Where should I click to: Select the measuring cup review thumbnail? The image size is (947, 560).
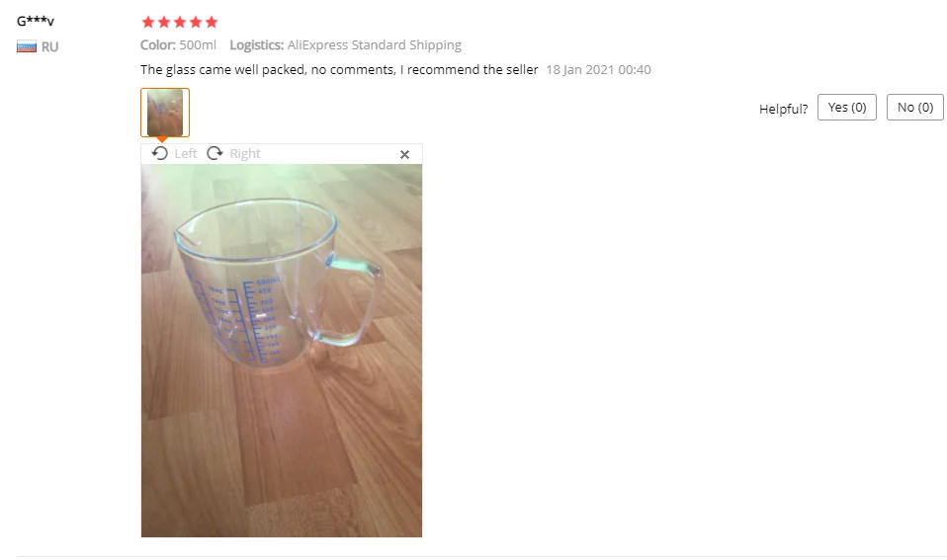(x=165, y=113)
